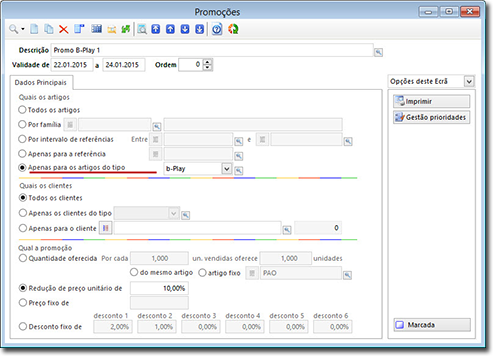Viewport: 496px width, 360px height.
Task: Decrease Ordem value with down spinner arrow
Action: (207, 67)
